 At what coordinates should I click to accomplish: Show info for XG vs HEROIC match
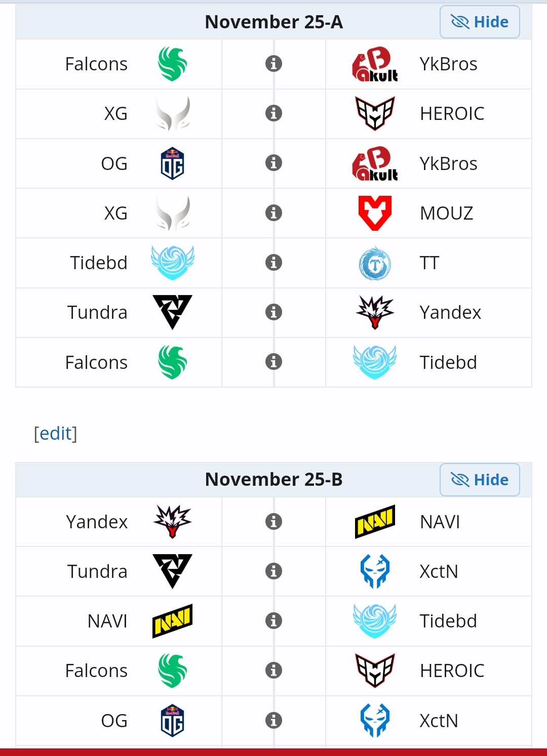click(x=273, y=113)
